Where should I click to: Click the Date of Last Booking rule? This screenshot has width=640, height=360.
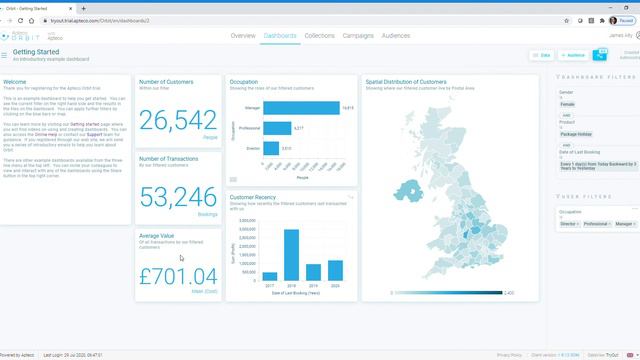click(x=598, y=166)
